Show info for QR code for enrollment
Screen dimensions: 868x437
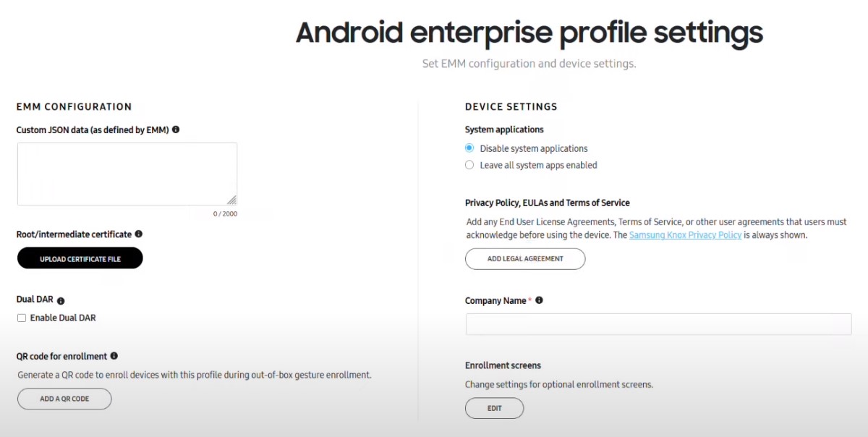tap(114, 356)
